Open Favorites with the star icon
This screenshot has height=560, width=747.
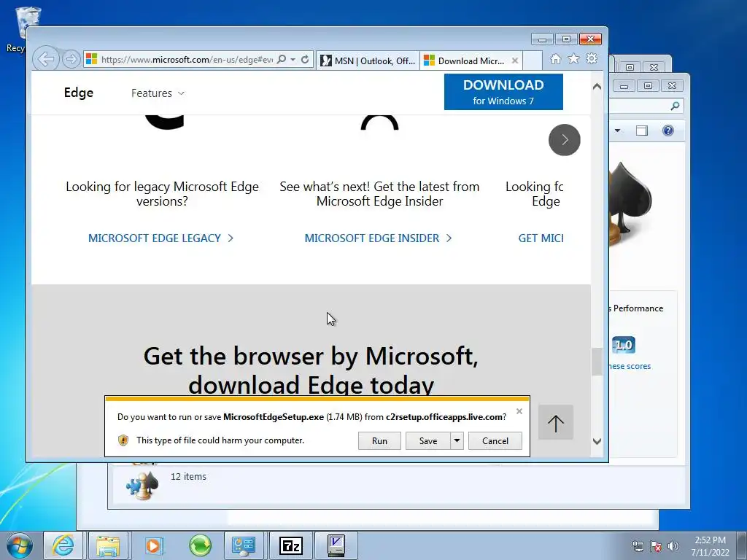point(573,58)
